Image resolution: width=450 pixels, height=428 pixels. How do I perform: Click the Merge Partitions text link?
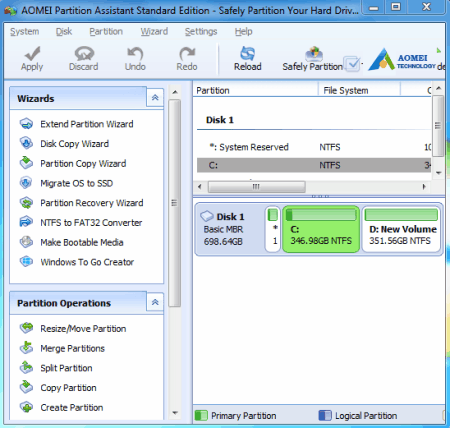pos(73,348)
